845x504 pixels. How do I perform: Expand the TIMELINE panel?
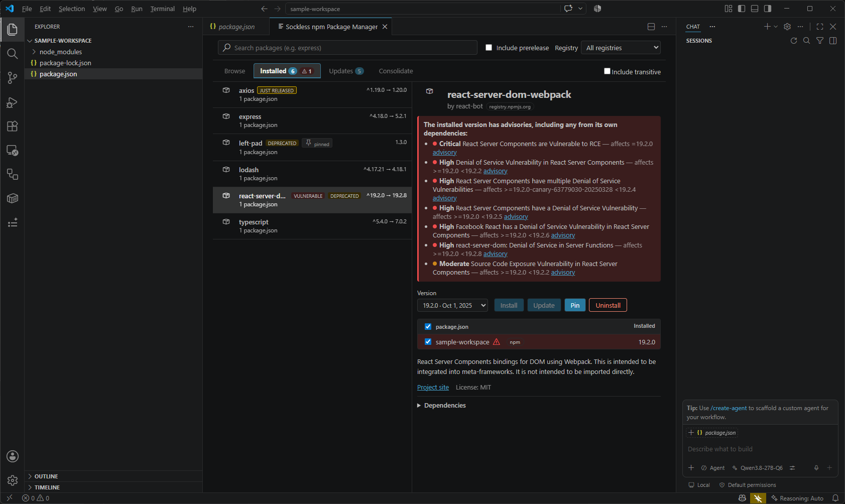click(47, 487)
